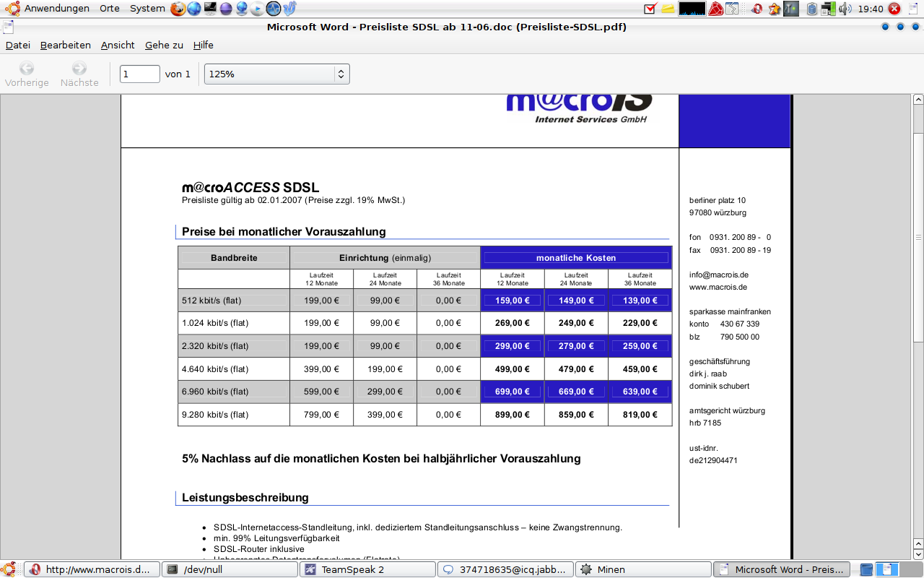Open the Datei menu
Screen dimensions: 924x578
[x=18, y=45]
